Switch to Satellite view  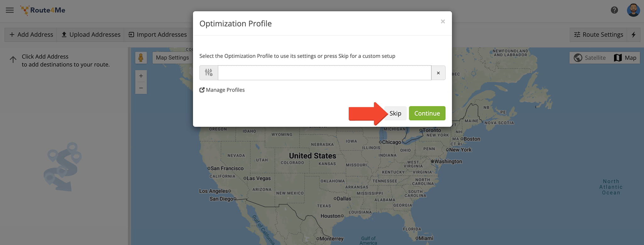590,58
